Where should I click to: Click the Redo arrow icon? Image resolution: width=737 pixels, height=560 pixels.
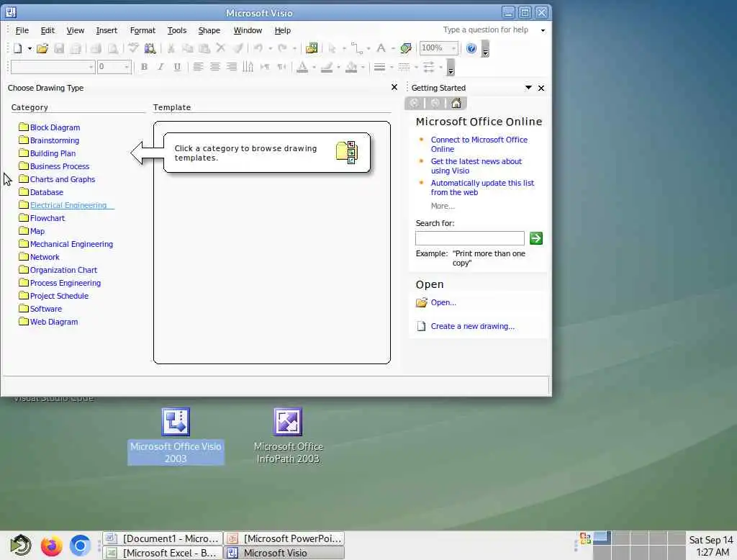(282, 48)
